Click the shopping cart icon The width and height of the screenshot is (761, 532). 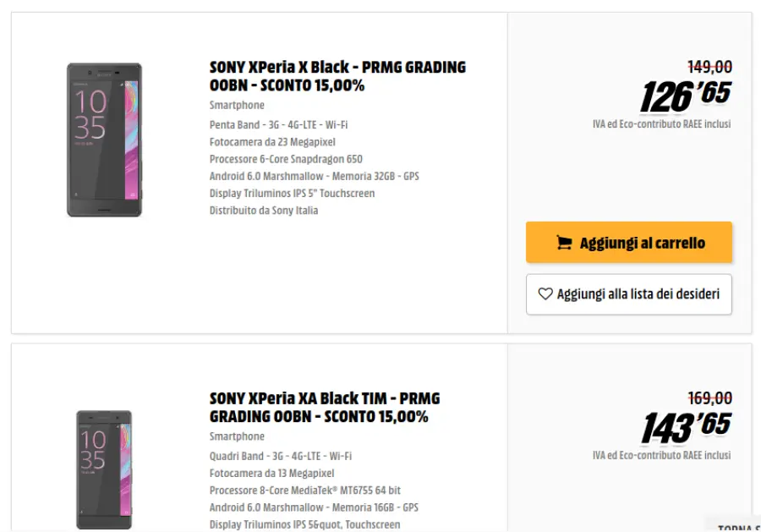point(564,244)
